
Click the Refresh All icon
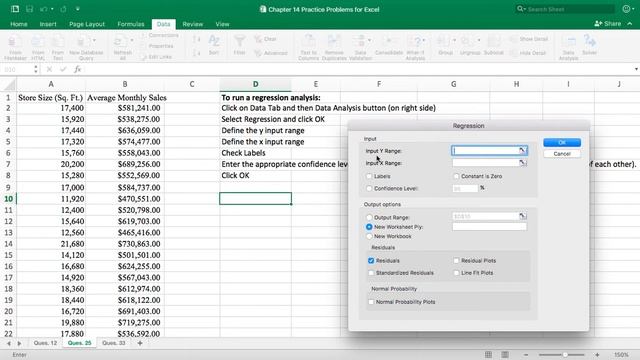119,42
